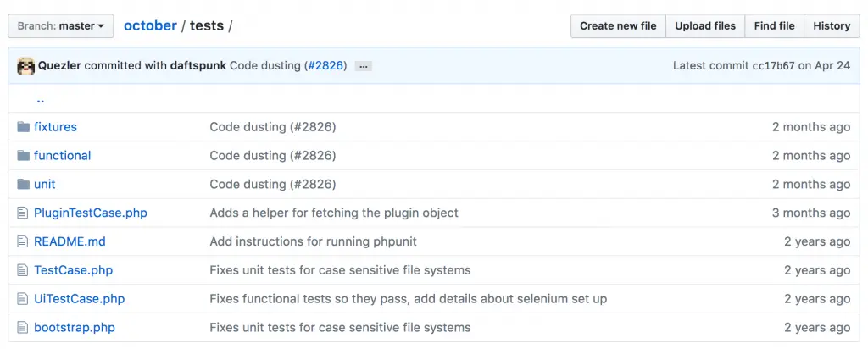This screenshot has height=349, width=868.
Task: Open the commit History
Action: pos(831,26)
